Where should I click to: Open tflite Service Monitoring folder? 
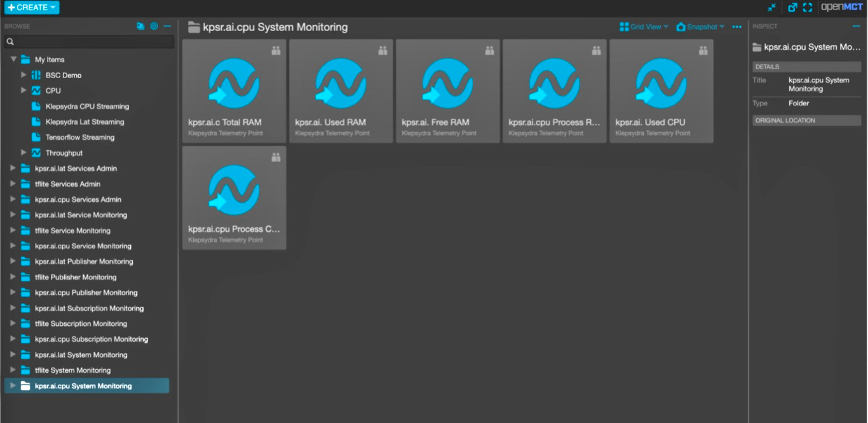pyautogui.click(x=73, y=231)
